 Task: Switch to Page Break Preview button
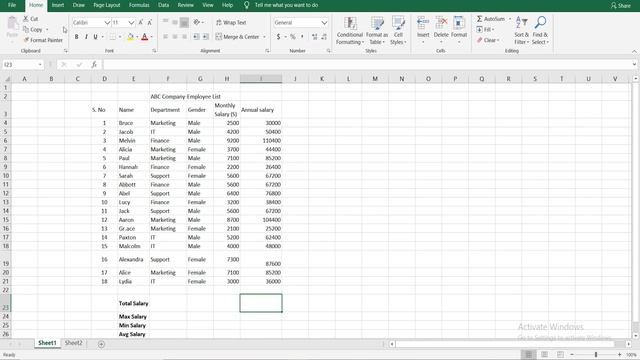coord(560,355)
